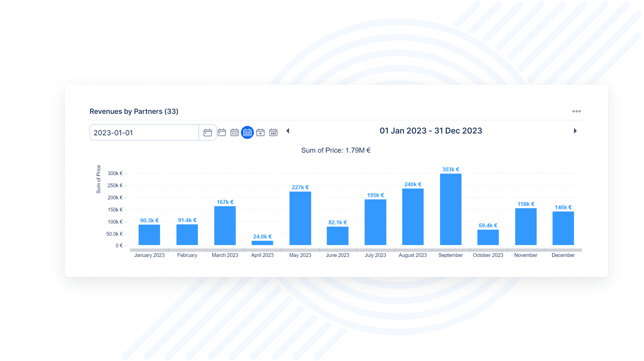
Task: Click the April 2023 bar
Action: pyautogui.click(x=262, y=243)
